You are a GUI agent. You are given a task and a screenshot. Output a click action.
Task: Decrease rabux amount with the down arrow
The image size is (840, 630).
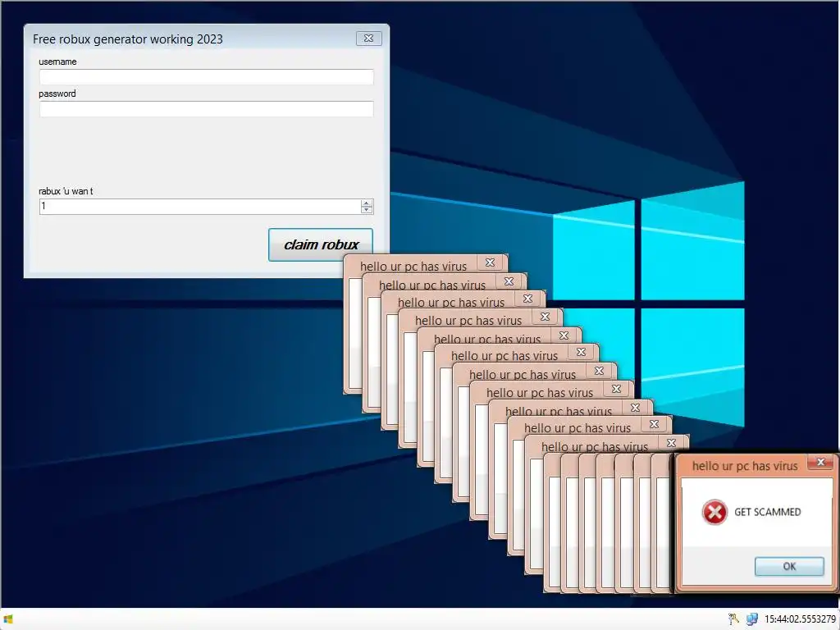[x=367, y=210]
